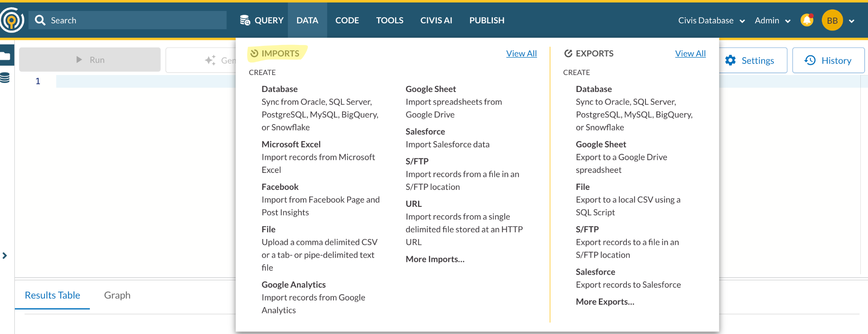
Task: Open the Admin dropdown menu
Action: [773, 20]
